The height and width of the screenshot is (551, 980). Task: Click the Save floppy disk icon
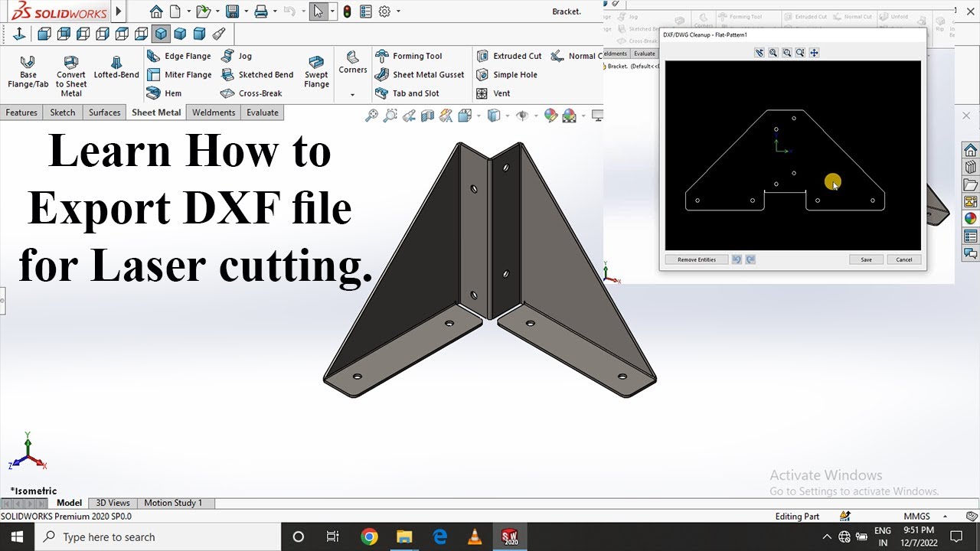(x=232, y=11)
